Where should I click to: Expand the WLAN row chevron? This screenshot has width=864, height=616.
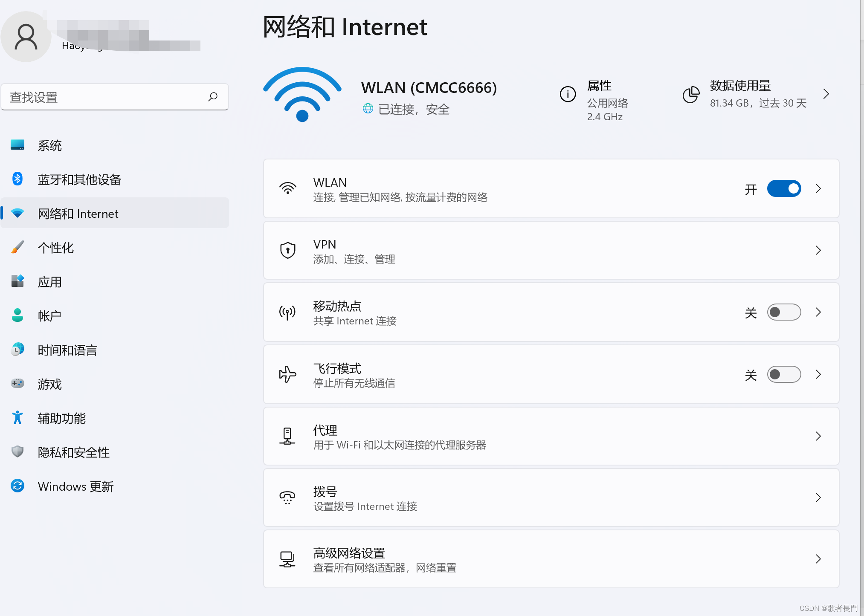(818, 188)
